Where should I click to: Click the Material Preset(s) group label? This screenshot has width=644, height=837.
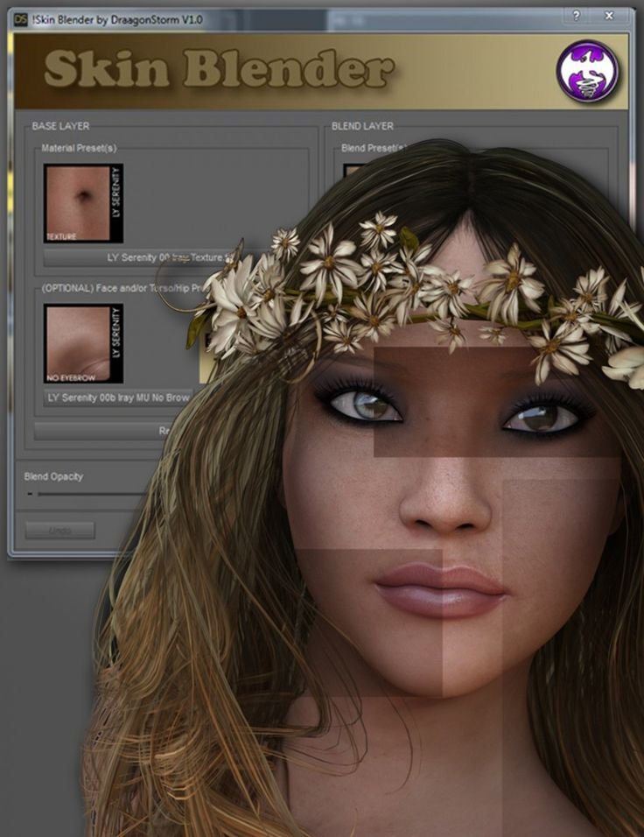[79, 149]
